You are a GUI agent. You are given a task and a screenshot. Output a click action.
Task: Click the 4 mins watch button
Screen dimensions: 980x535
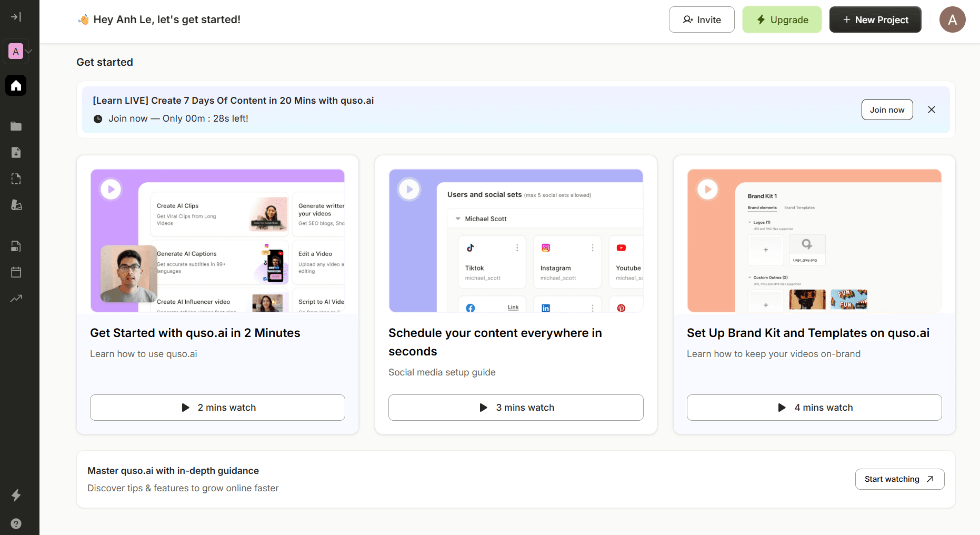point(814,408)
